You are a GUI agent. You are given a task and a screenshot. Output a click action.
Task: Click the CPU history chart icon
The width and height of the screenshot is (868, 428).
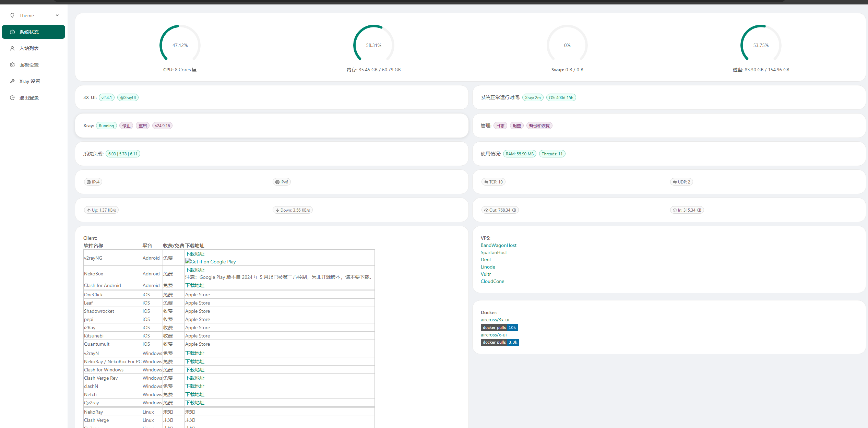pos(194,70)
